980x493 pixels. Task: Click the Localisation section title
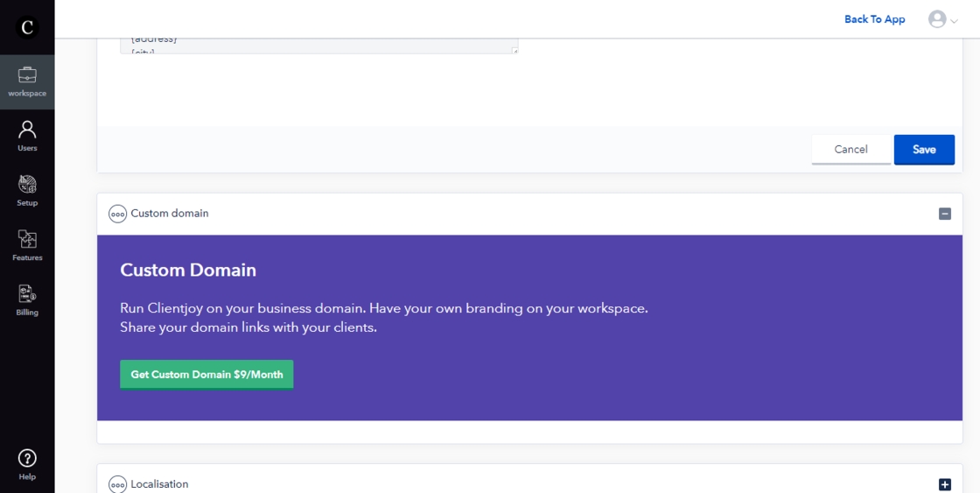pyautogui.click(x=159, y=484)
